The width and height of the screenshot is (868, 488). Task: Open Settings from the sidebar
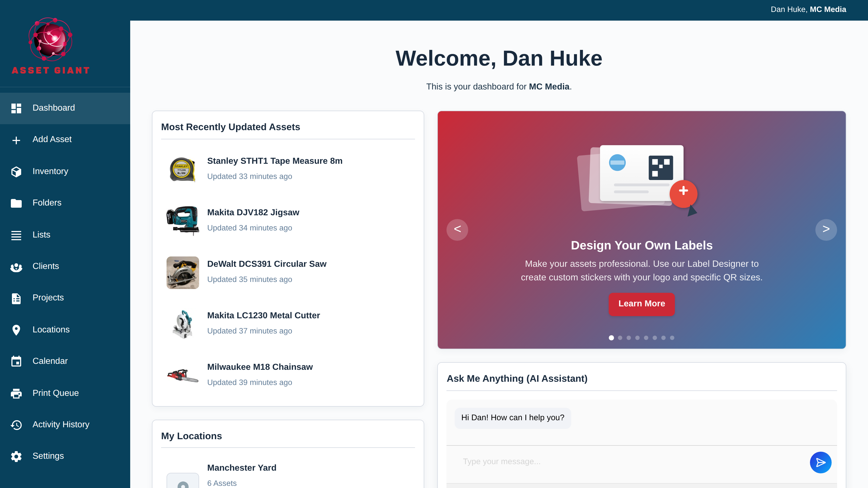65,456
